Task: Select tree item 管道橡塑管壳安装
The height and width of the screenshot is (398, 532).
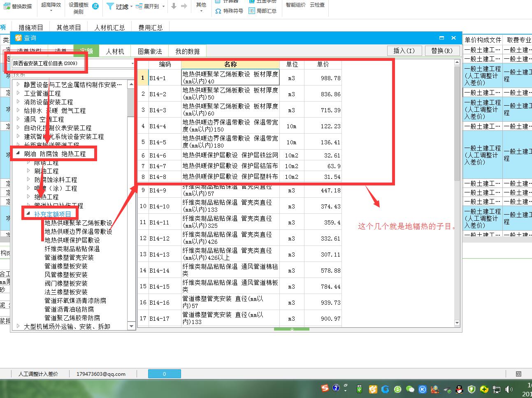Action: [x=69, y=257]
